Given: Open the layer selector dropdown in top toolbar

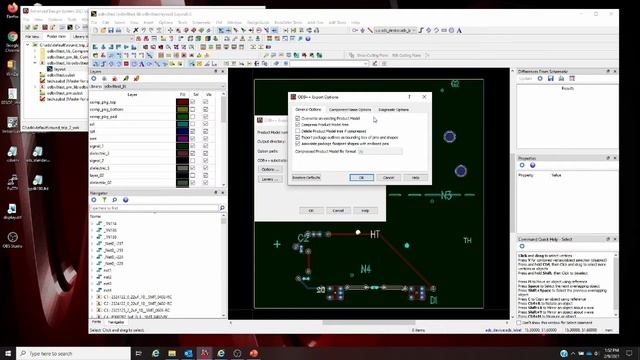Looking at the screenshot, I should pos(395,30).
